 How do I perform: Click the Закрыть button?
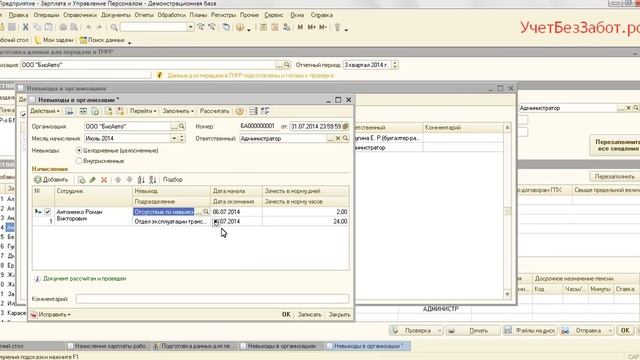tap(340, 314)
